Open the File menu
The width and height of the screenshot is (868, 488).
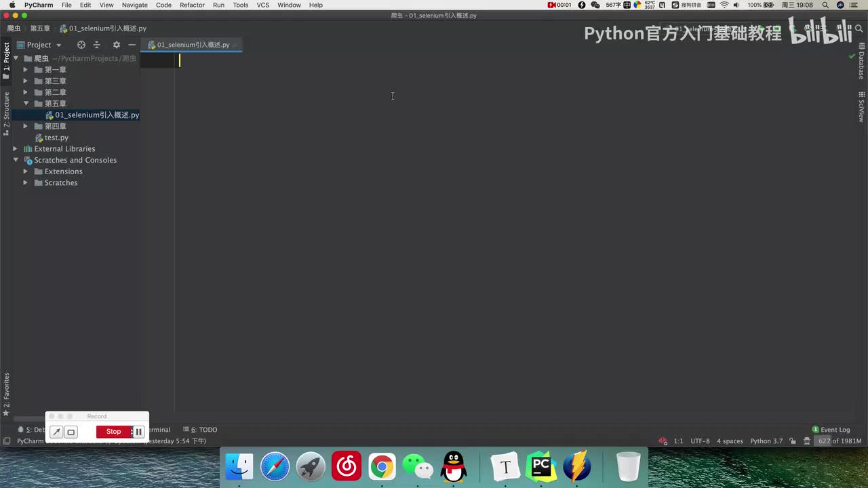coord(66,5)
